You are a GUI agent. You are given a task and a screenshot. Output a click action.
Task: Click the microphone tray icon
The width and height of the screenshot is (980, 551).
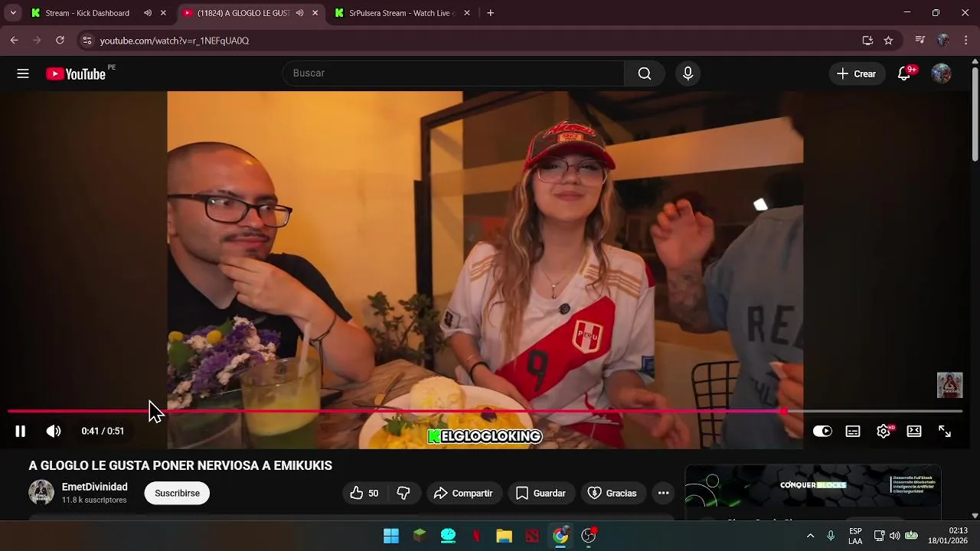click(831, 536)
